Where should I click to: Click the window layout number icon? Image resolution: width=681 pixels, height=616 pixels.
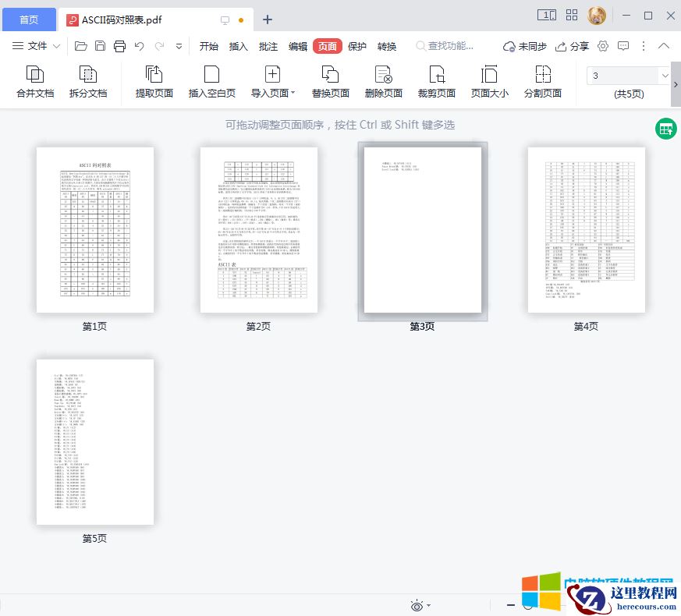(x=547, y=15)
